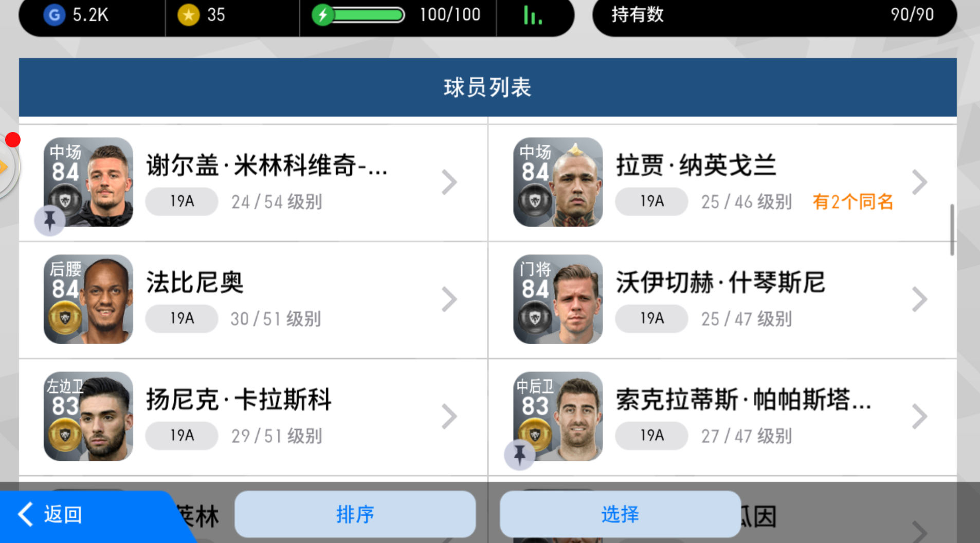980x543 pixels.
Task: Click the 排序 sort button
Action: 355,514
